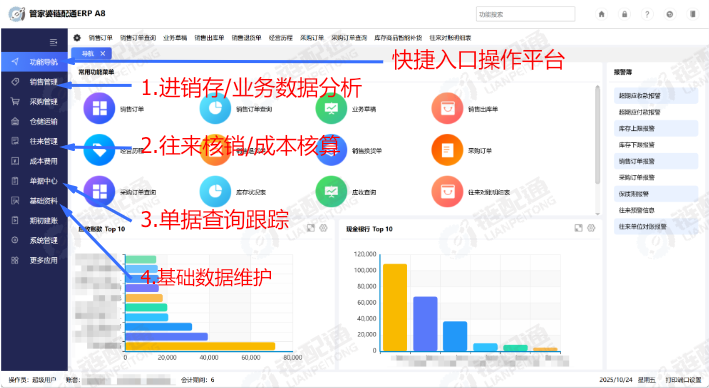Click the tallest yellow 现金银行 chart bar
The width and height of the screenshot is (709, 388).
click(x=395, y=307)
